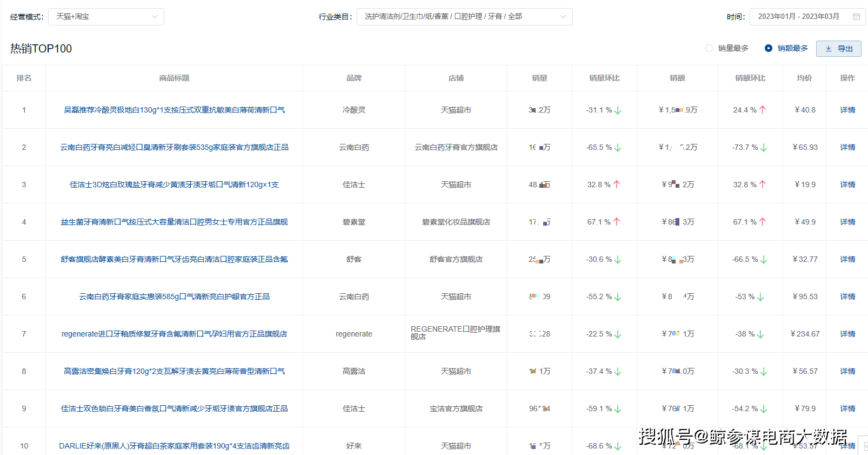Image resolution: width=868 pixels, height=455 pixels.
Task: Open the 时间 date range picker
Action: point(807,17)
